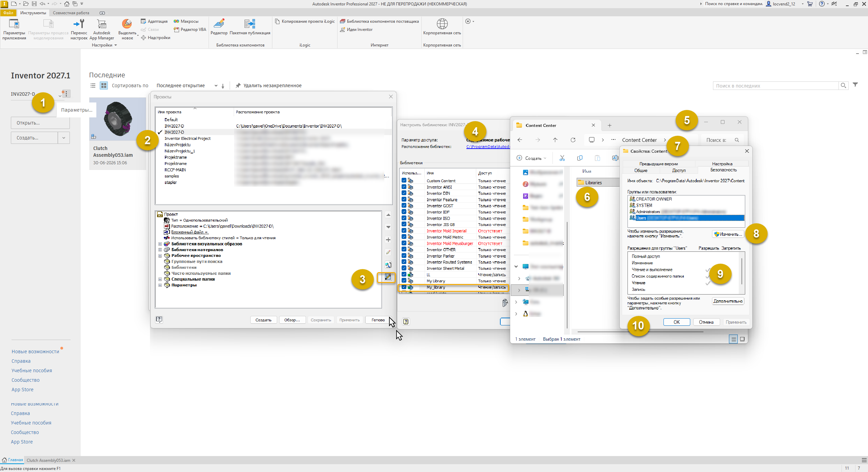Launch Autodesk App Manager
Viewport: 868px width, 472px height.
pyautogui.click(x=102, y=30)
